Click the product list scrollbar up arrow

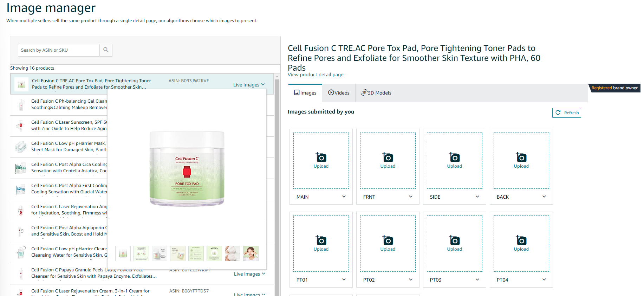click(x=277, y=76)
